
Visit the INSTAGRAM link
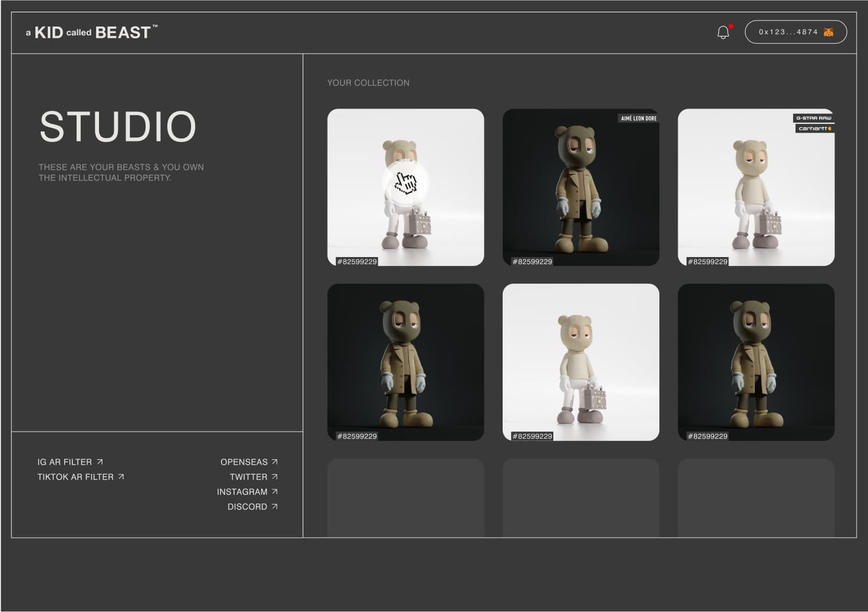pyautogui.click(x=242, y=492)
